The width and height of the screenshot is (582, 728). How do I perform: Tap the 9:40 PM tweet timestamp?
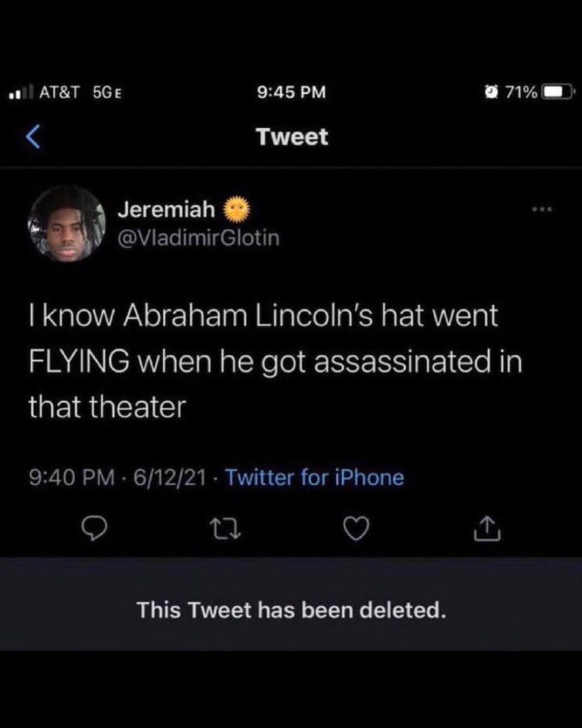pyautogui.click(x=72, y=477)
